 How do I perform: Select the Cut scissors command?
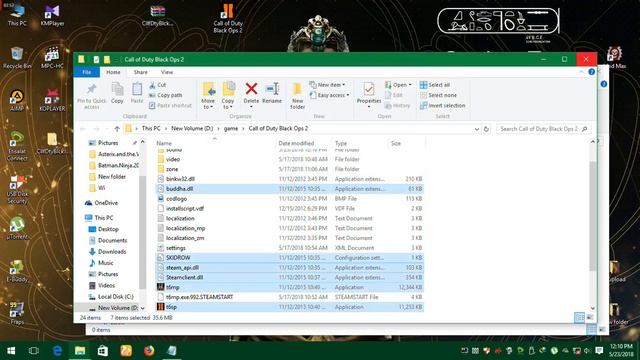coord(158,85)
